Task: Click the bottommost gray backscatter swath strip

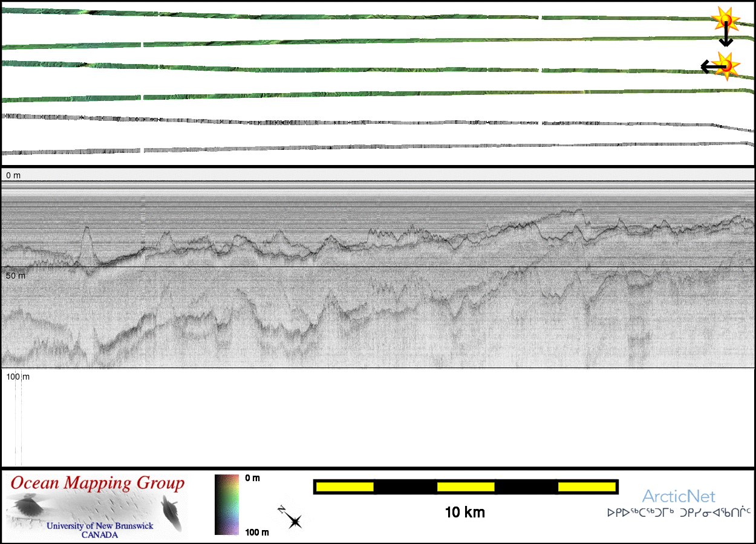Action: click(x=363, y=147)
